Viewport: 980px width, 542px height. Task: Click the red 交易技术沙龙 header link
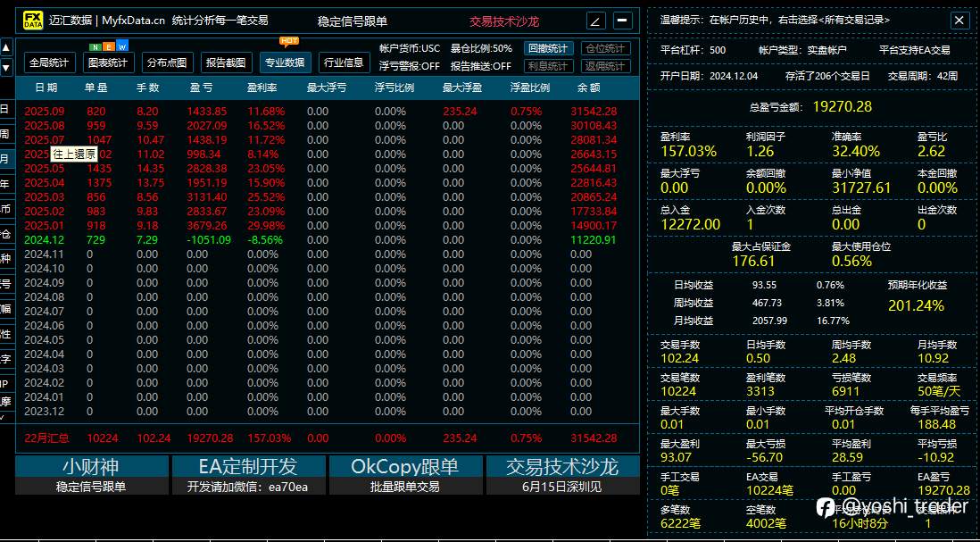[504, 21]
